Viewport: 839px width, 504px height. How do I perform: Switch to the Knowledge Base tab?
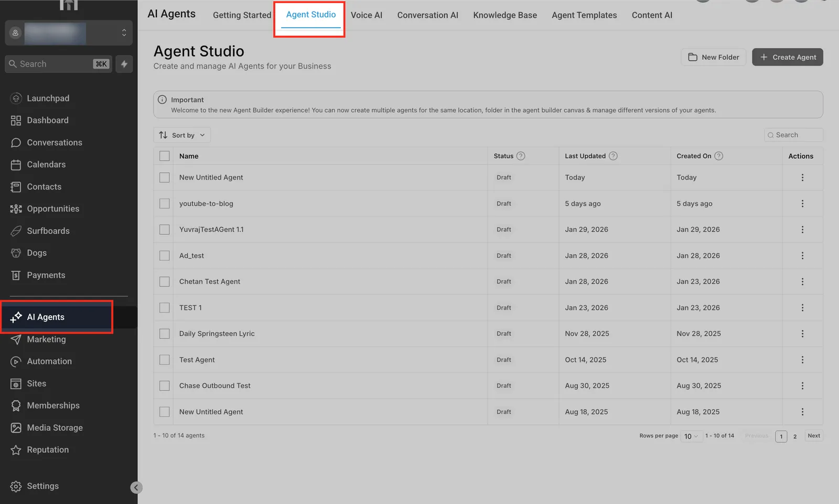click(x=505, y=15)
